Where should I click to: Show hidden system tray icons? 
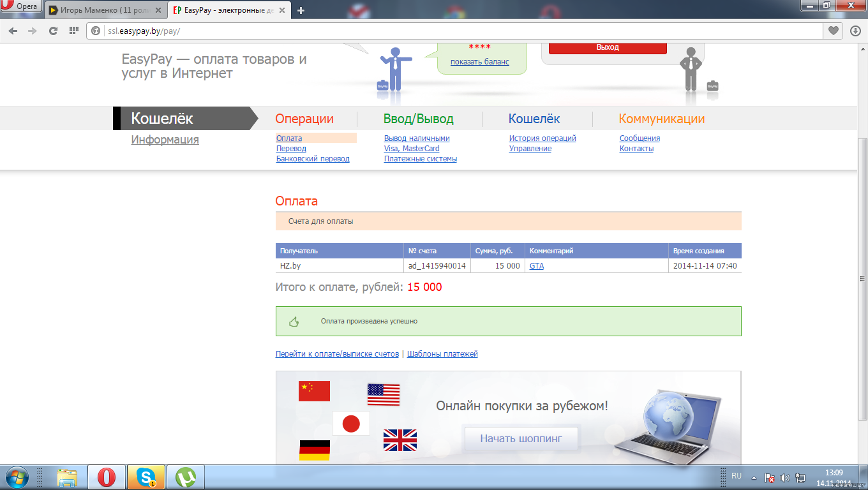click(754, 477)
